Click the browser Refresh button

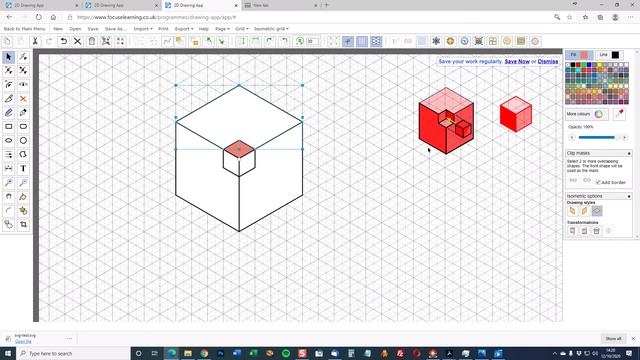click(38, 17)
